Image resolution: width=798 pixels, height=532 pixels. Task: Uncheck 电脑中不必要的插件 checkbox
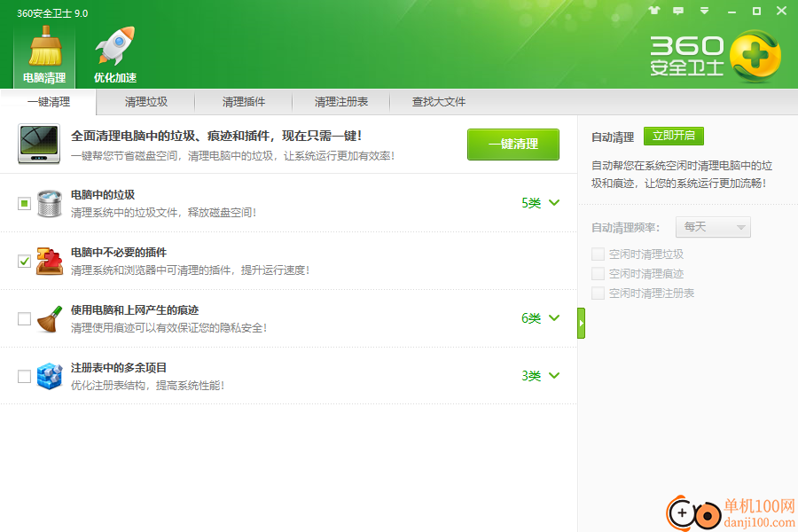24,262
